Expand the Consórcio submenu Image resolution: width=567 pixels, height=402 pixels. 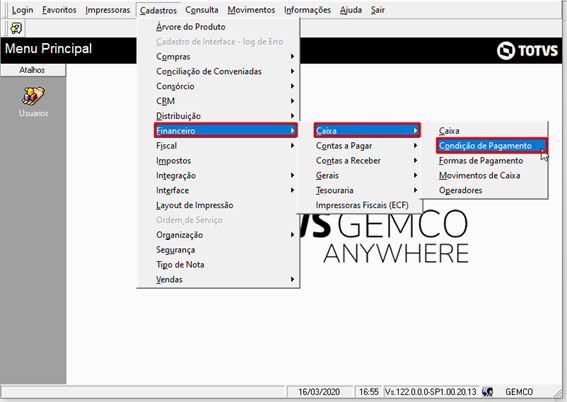(218, 86)
